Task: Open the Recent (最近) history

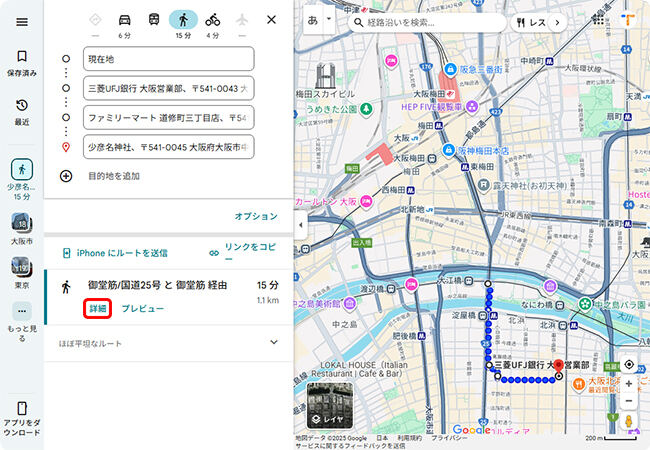Action: (x=22, y=112)
